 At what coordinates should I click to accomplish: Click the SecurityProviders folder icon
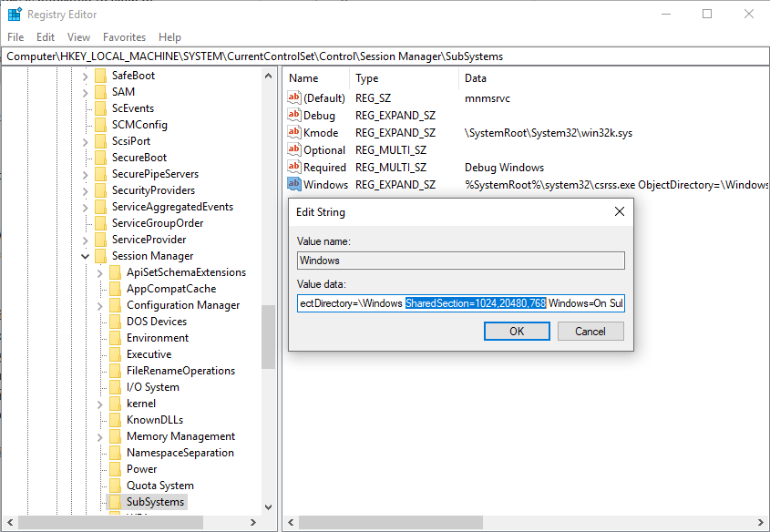click(100, 190)
